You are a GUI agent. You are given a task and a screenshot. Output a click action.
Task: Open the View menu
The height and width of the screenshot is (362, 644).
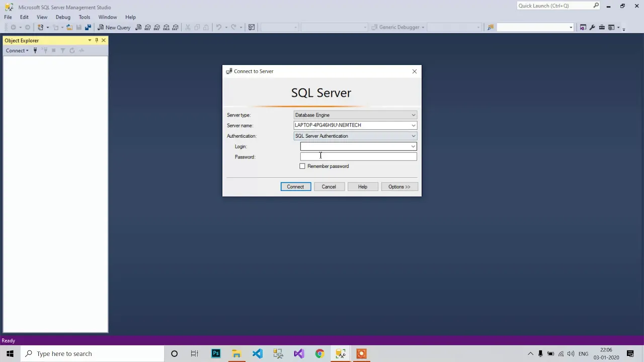click(x=42, y=17)
